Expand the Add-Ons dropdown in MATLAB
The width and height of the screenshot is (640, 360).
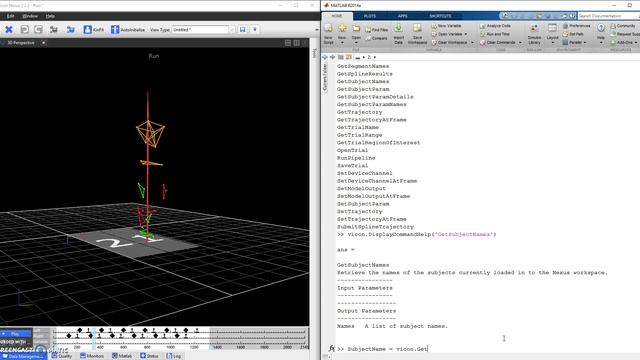[x=636, y=42]
